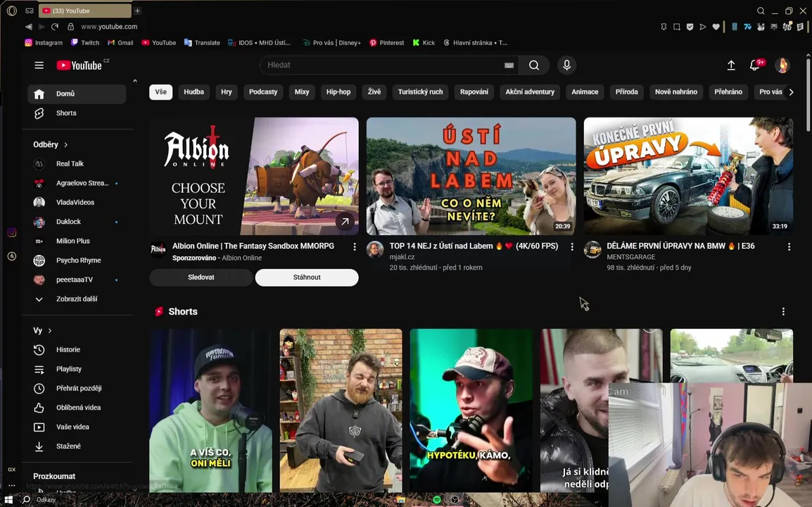Open Gmail bookmark
Viewport: 812px width, 507px height.
pyautogui.click(x=120, y=43)
